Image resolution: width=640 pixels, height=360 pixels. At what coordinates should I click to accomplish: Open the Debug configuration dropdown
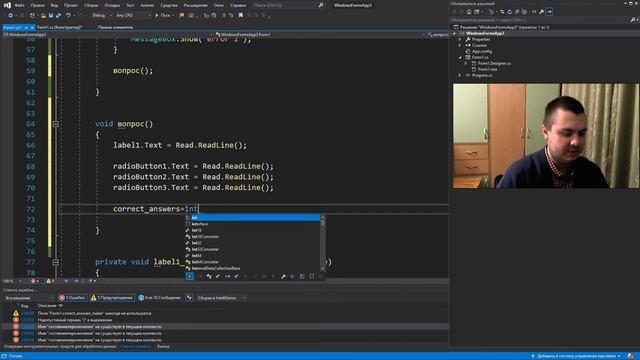(x=101, y=16)
